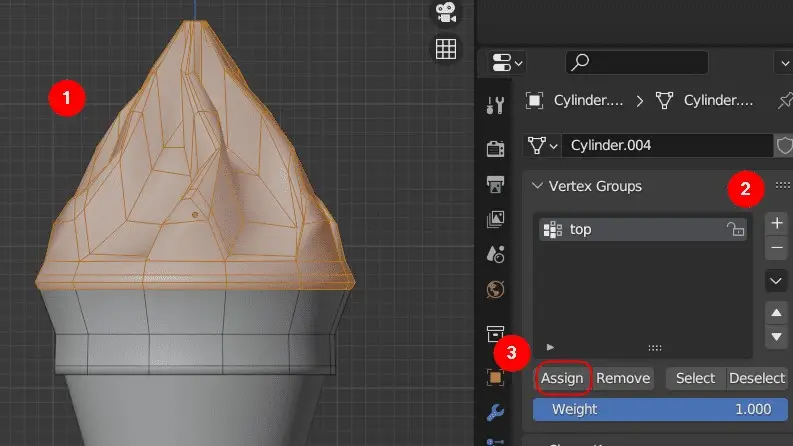This screenshot has width=793, height=446.
Task: Adjust the Weight slider
Action: pyautogui.click(x=660, y=409)
